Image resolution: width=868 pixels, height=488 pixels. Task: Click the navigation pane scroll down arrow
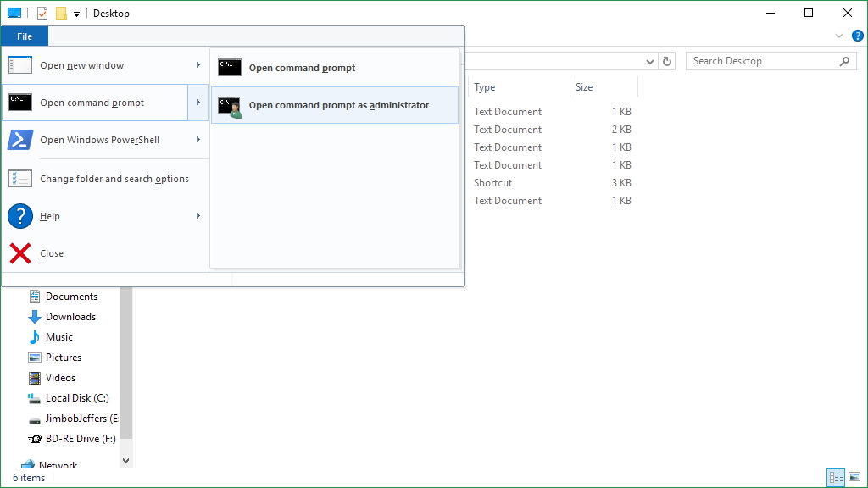pyautogui.click(x=125, y=460)
